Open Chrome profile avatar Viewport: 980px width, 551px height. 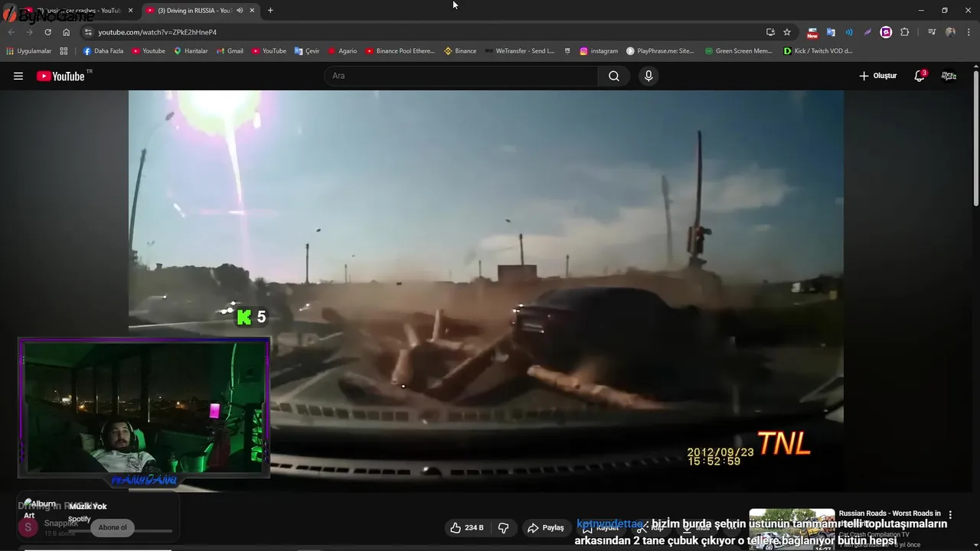click(x=950, y=32)
